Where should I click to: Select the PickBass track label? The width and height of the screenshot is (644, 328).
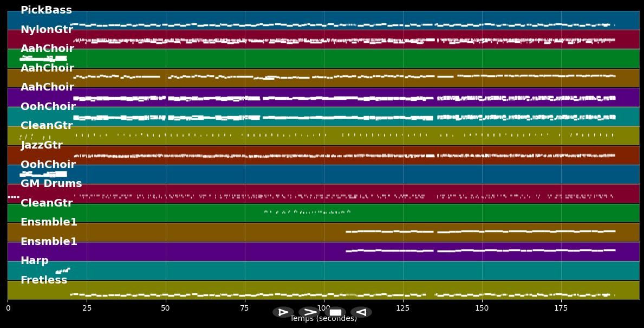(x=46, y=10)
